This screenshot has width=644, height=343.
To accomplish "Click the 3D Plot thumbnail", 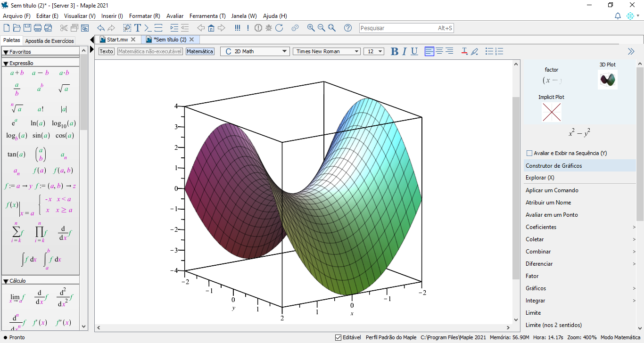I will (x=608, y=80).
